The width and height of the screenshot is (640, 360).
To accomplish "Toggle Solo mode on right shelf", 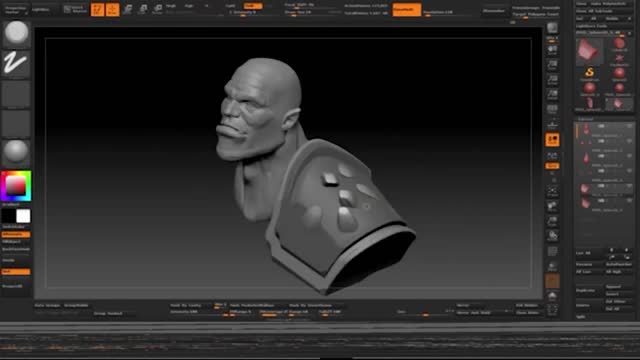I will pyautogui.click(x=552, y=296).
